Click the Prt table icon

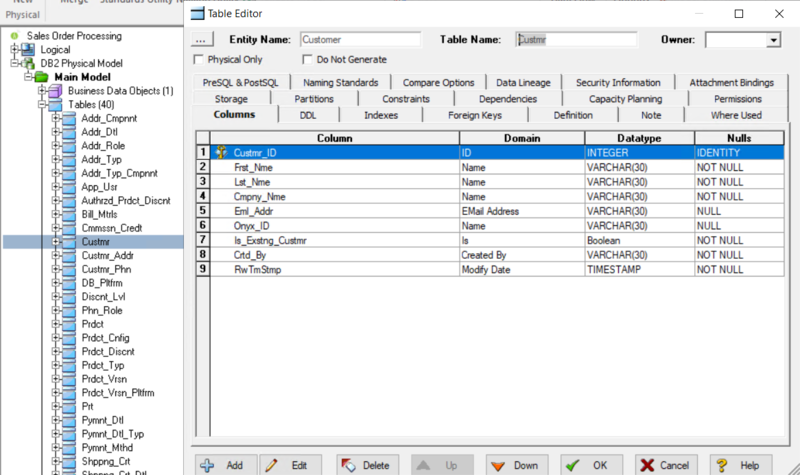click(69, 407)
